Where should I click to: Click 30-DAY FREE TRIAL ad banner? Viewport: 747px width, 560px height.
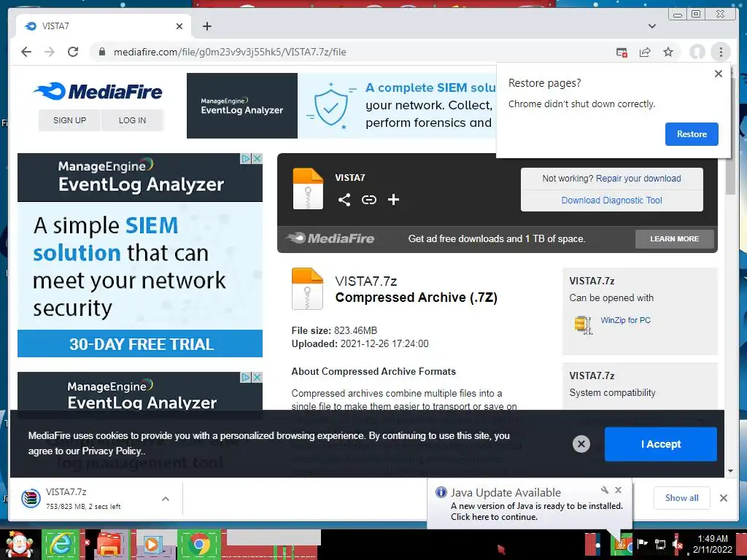coord(140,344)
